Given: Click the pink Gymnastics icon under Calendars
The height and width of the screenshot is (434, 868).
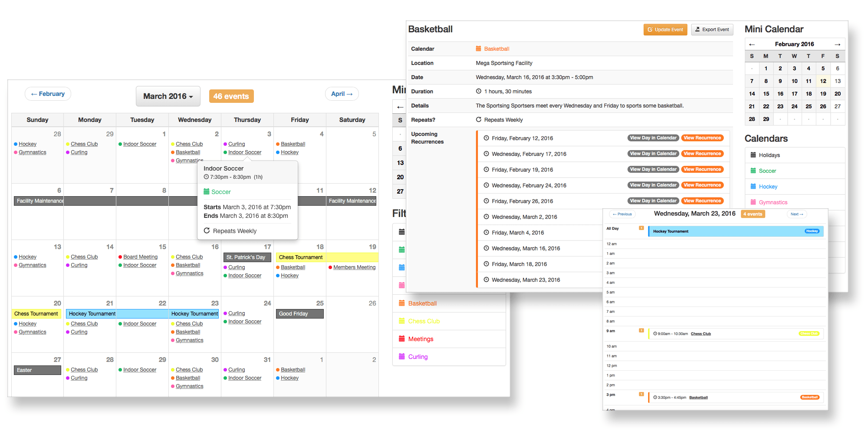Looking at the screenshot, I should [753, 202].
